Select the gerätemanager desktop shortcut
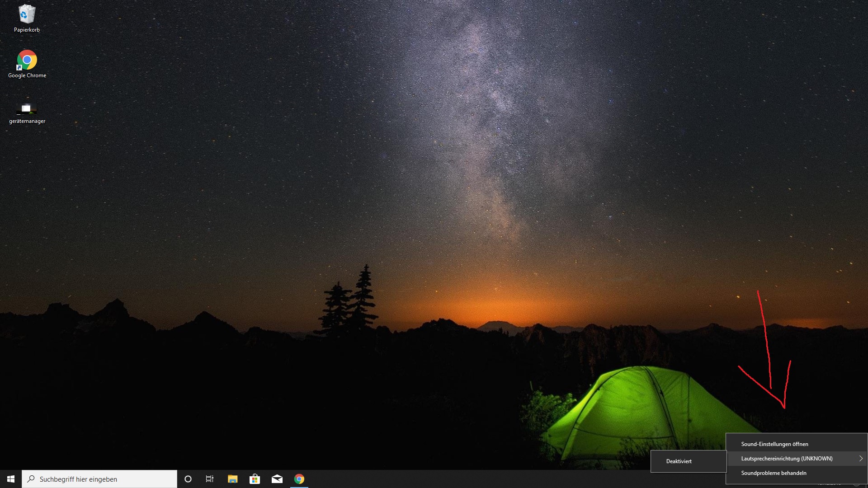868x488 pixels. coord(27,108)
